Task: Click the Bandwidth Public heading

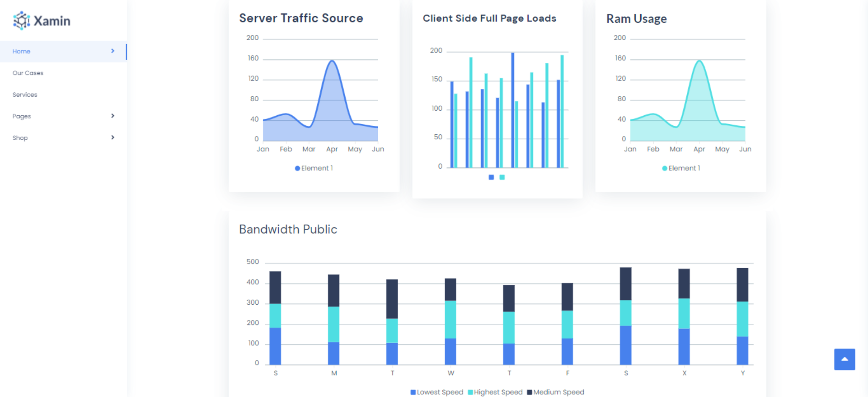Action: pos(288,229)
